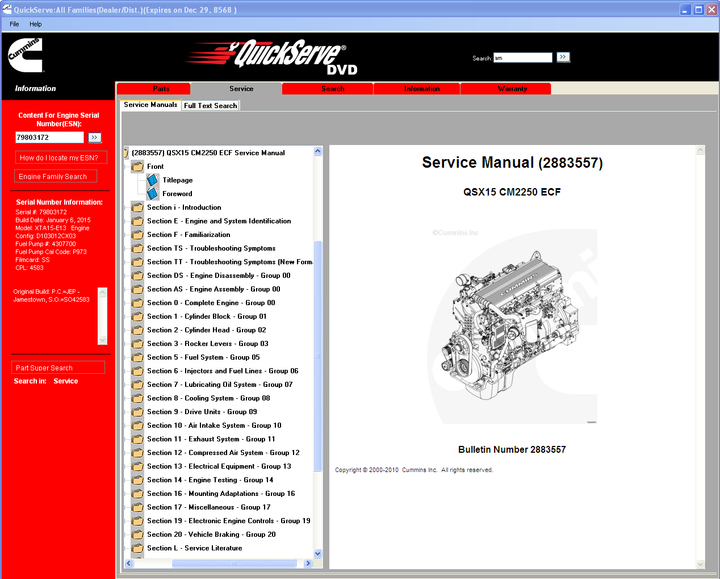Click tree panel scroll up arrow
The width and height of the screenshot is (720, 579).
(317, 152)
